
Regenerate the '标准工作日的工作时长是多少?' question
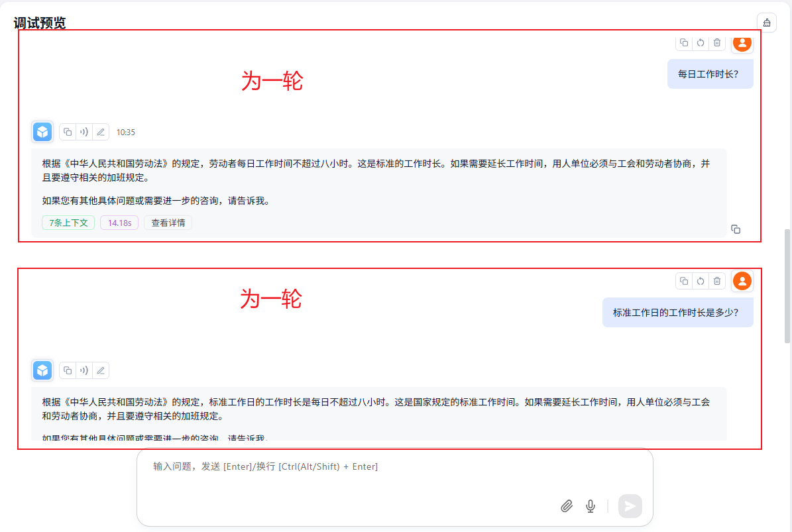tap(701, 281)
